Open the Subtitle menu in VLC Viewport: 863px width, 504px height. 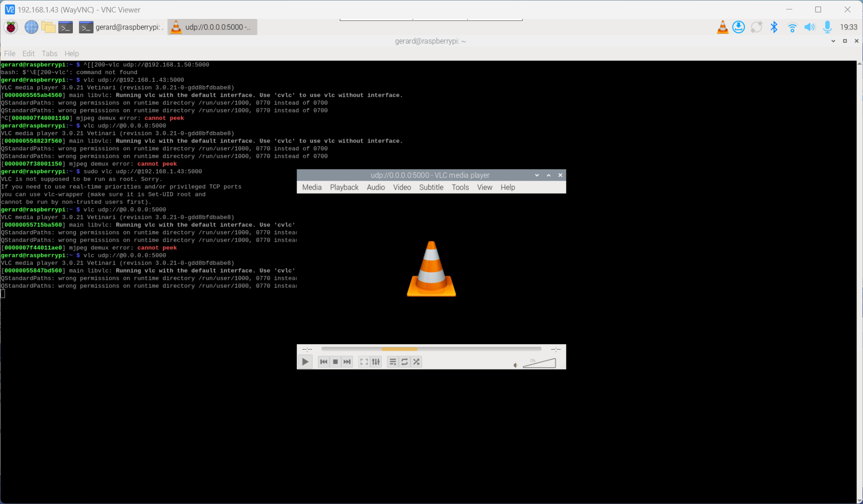tap(431, 187)
